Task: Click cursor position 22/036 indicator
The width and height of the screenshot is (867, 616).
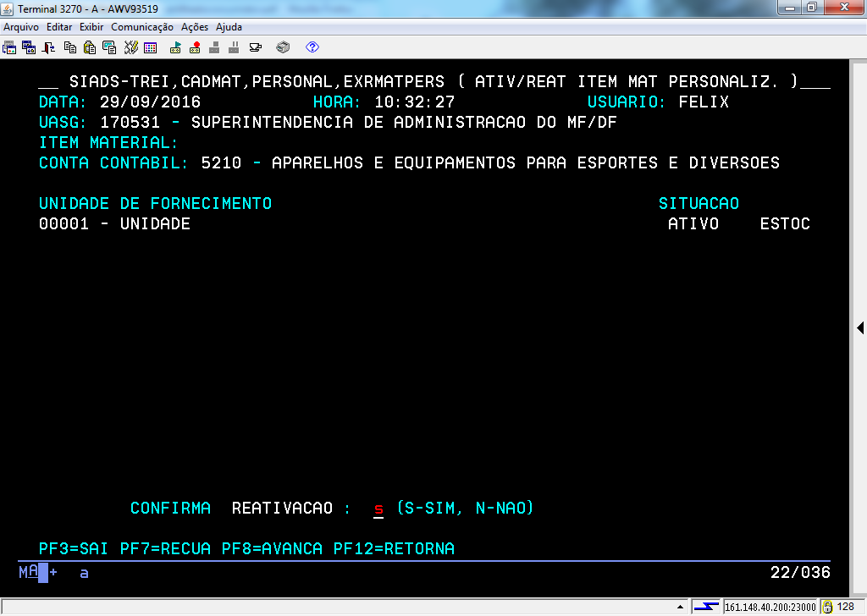Action: 800,572
